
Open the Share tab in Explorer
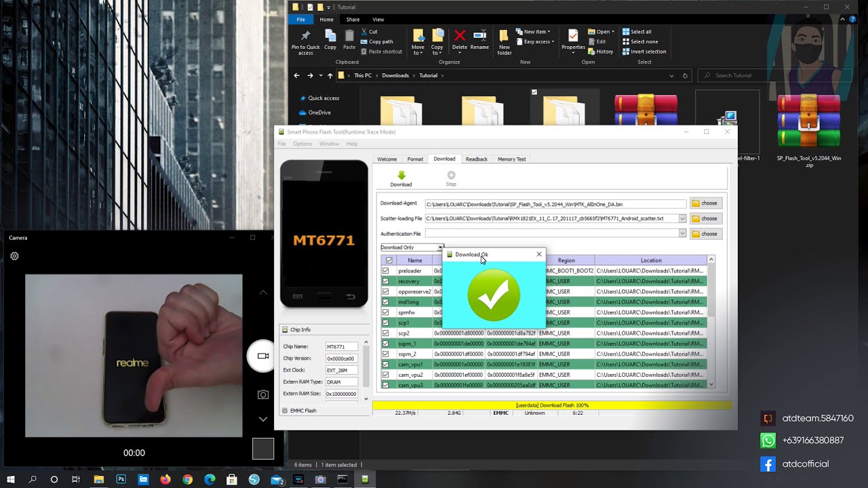tap(353, 20)
